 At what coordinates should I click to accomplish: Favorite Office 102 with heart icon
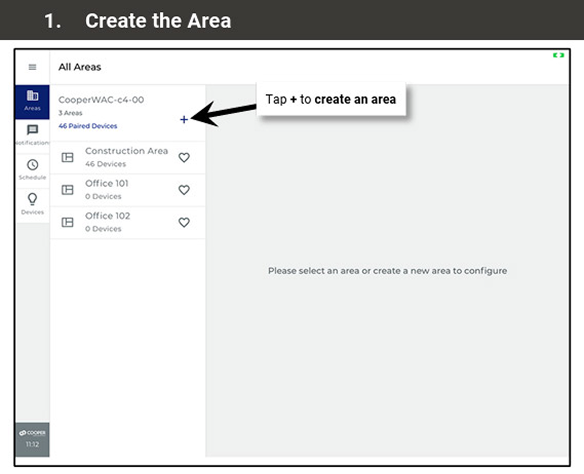pos(184,222)
